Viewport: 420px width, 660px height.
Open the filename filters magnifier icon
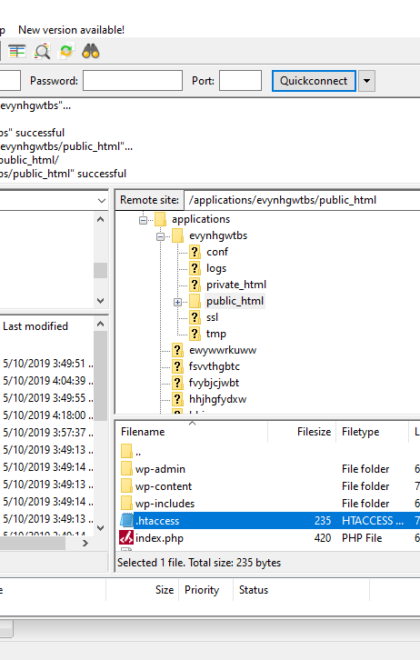coord(42,51)
